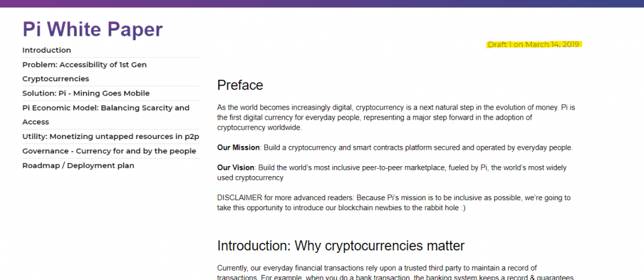644x280 pixels.
Task: Click the bold Our Mission label
Action: [238, 147]
